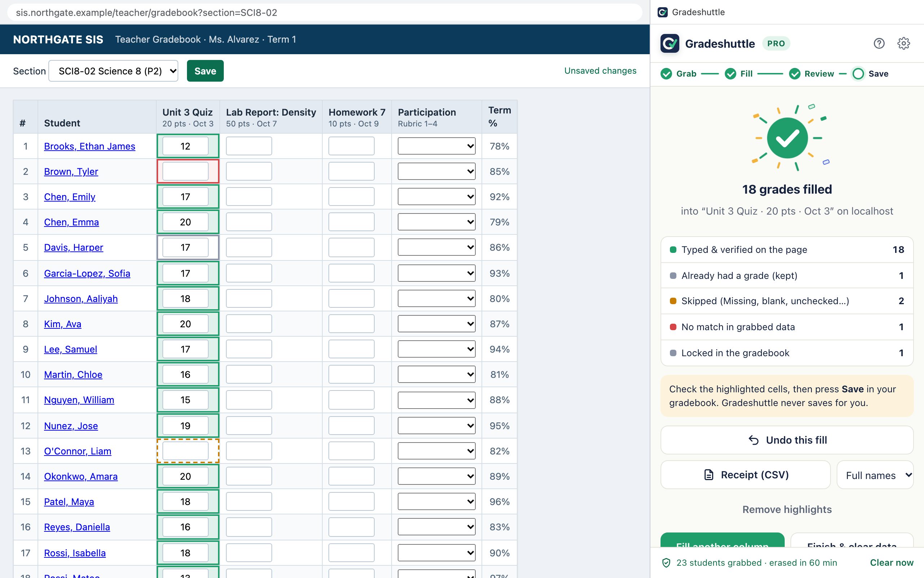The height and width of the screenshot is (578, 924).
Task: Click the Save step label
Action: pyautogui.click(x=878, y=74)
